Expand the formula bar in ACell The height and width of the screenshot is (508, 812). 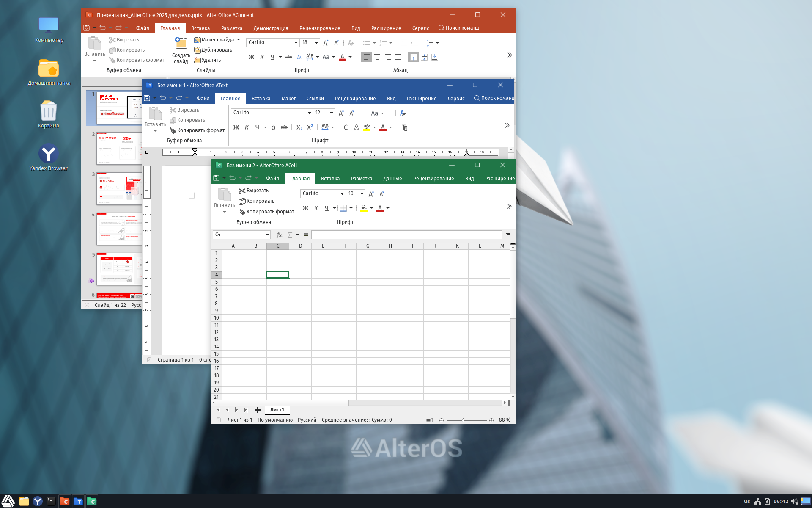(x=508, y=235)
